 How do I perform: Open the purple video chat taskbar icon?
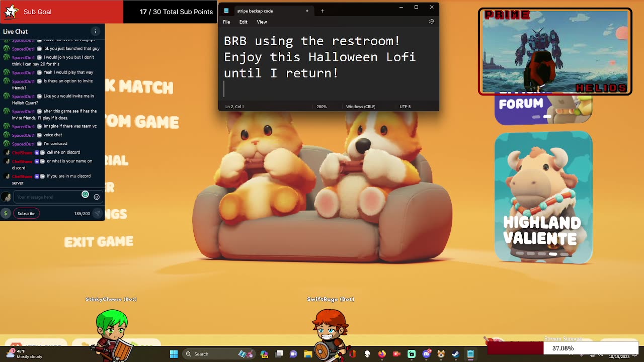(x=293, y=354)
